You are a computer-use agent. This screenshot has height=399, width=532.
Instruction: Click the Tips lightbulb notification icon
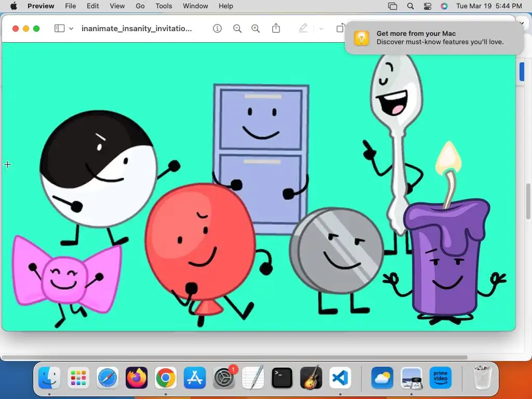pyautogui.click(x=362, y=38)
